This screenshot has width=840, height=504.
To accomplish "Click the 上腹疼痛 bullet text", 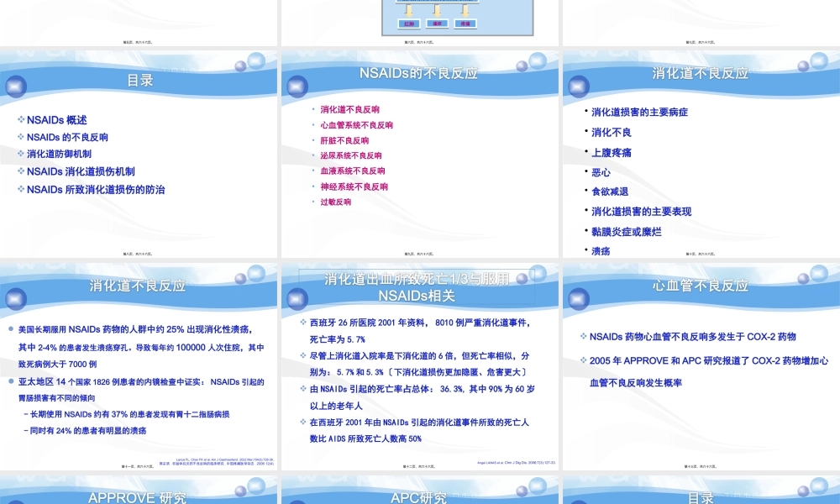I will click(612, 152).
